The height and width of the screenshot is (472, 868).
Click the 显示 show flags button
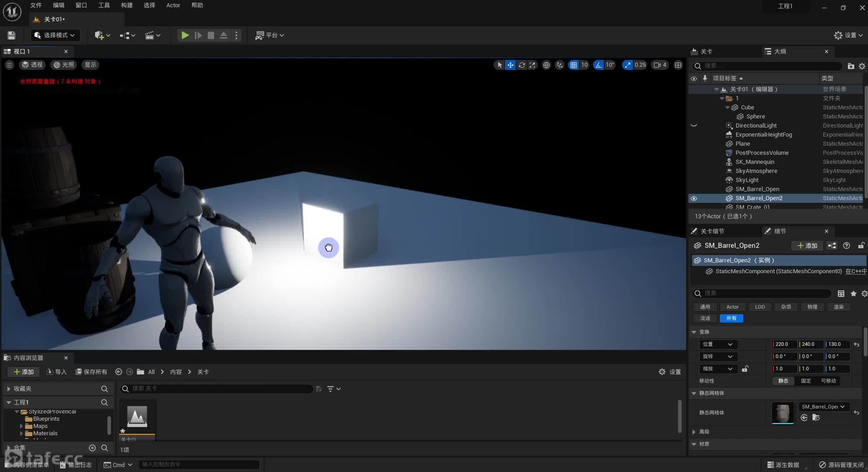tap(90, 65)
